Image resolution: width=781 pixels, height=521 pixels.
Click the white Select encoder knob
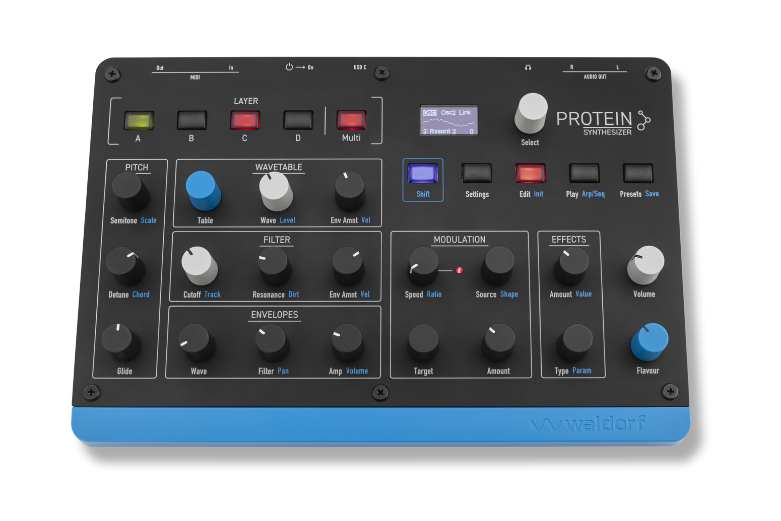[531, 112]
